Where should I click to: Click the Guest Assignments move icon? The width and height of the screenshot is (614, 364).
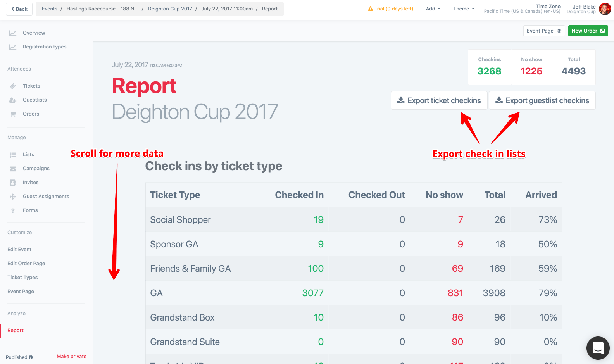coord(13,197)
